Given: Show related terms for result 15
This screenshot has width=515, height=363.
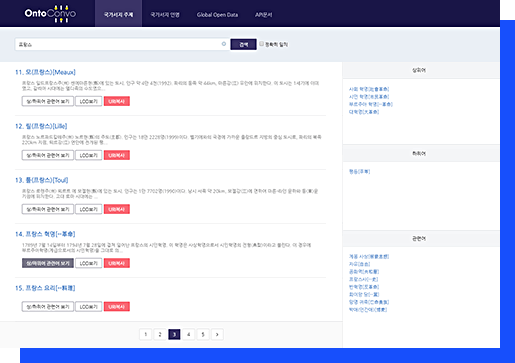Looking at the screenshot, I should 48,307.
